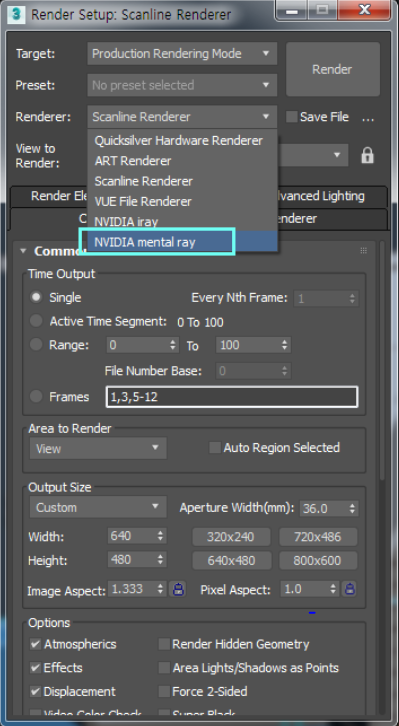Screen dimensions: 399x726
Task: Click the Frames text field
Action: tap(232, 397)
